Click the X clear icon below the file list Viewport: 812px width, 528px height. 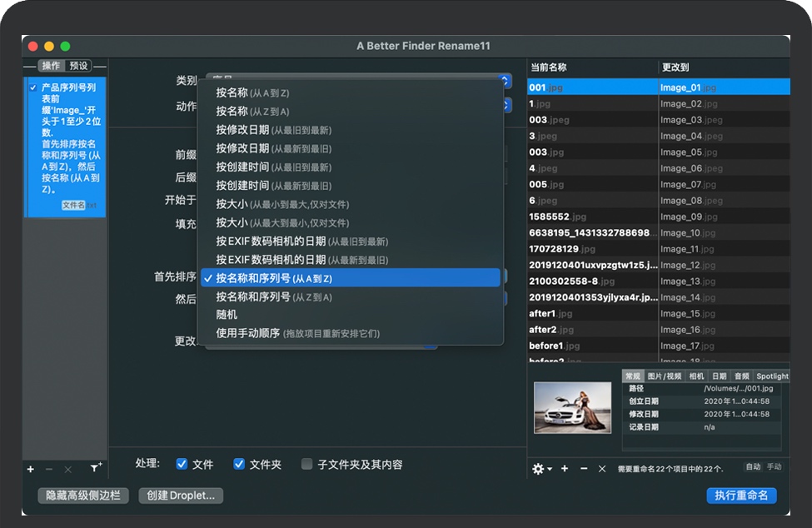602,469
